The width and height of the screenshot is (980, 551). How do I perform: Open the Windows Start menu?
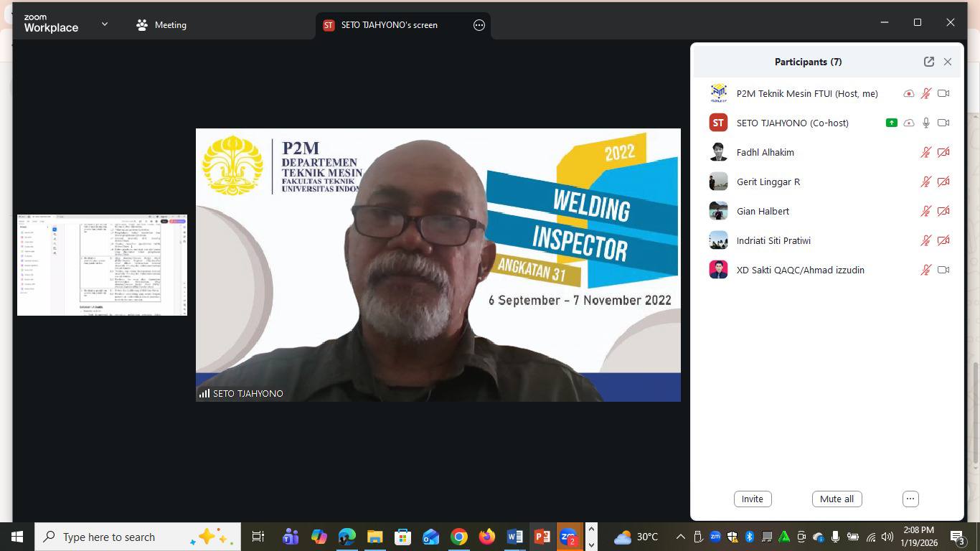coord(17,537)
